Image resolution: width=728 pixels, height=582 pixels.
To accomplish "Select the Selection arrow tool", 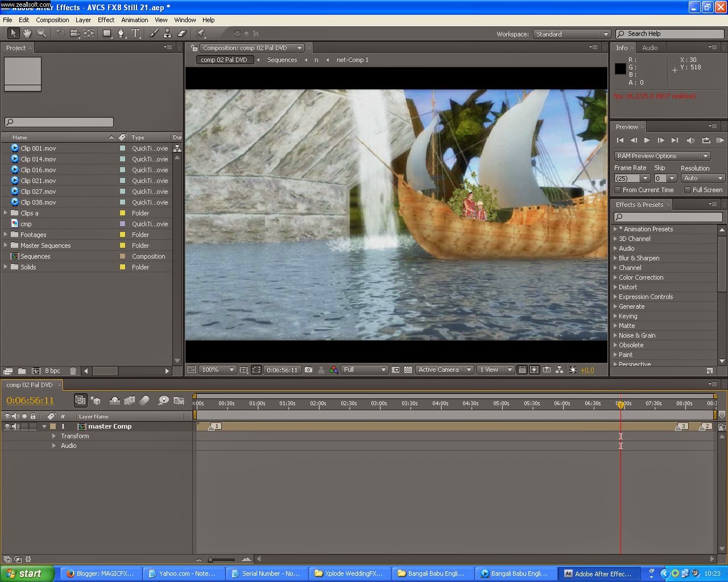I will coord(13,34).
